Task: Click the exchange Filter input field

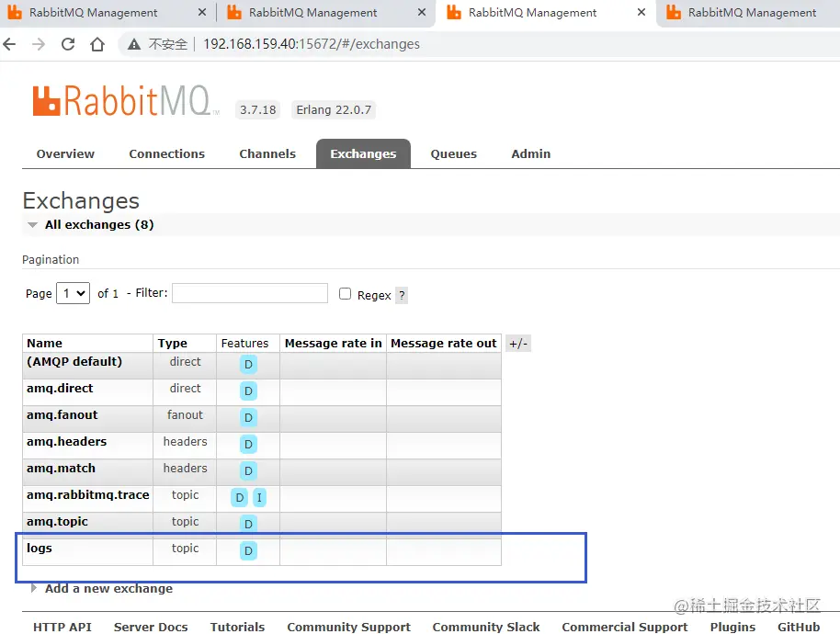Action: 250,293
